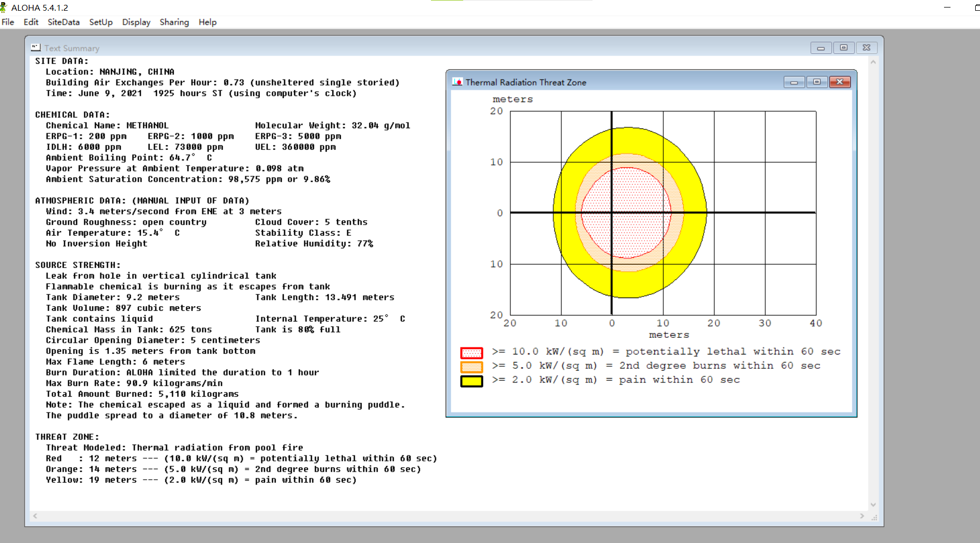Click 'Max Burn Rate: 90.9 kilograms/min' line
This screenshot has height=543, width=980.
[134, 383]
